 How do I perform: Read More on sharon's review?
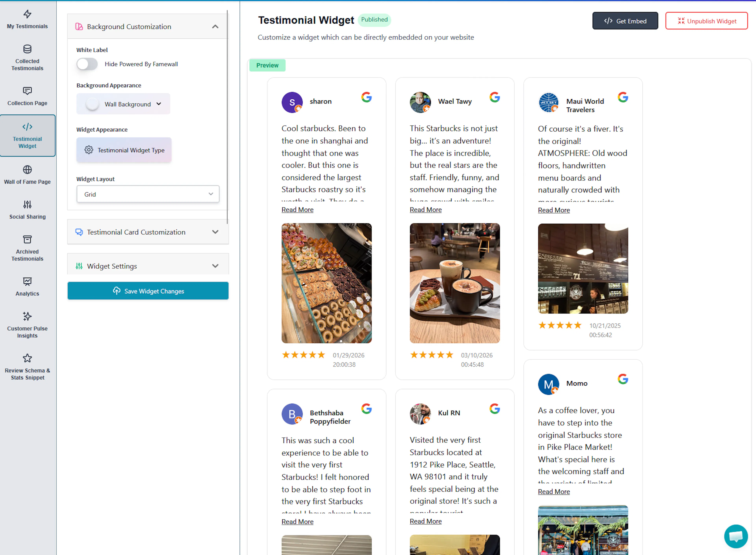297,210
